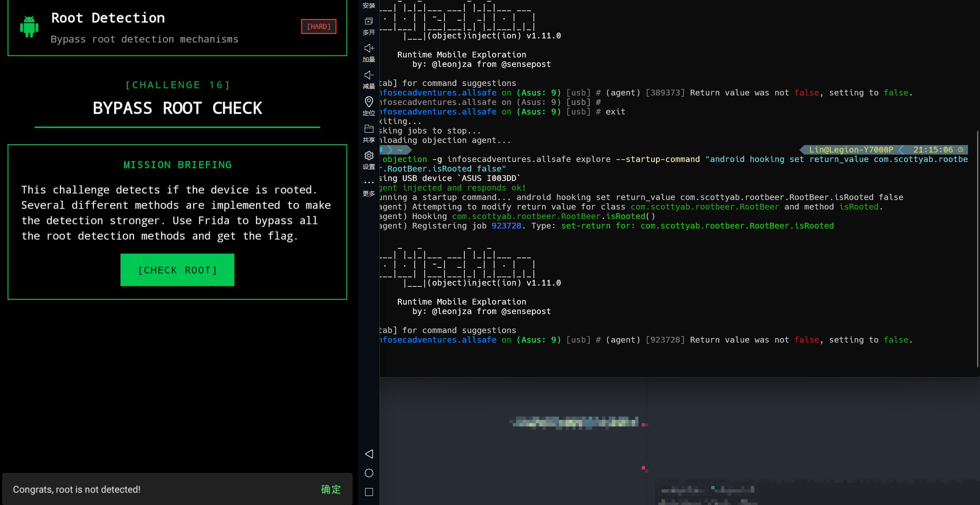Tap the Android home circle button
This screenshot has height=505, width=980.
coord(369,473)
